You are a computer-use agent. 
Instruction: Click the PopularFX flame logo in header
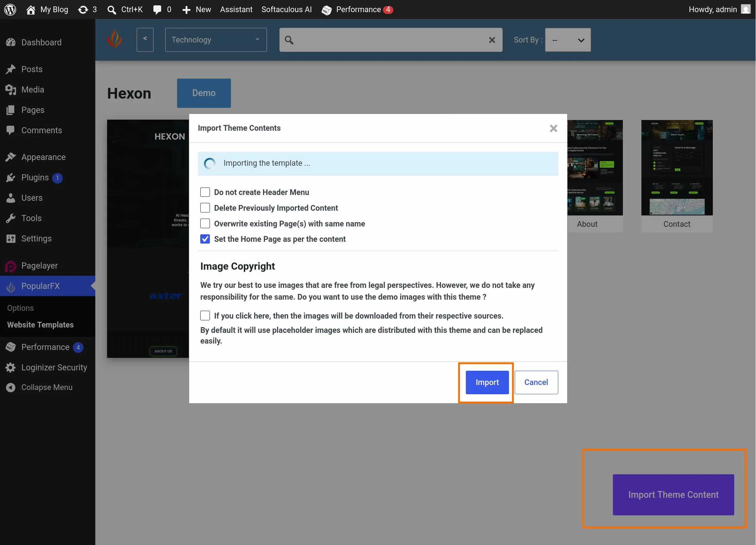[115, 39]
